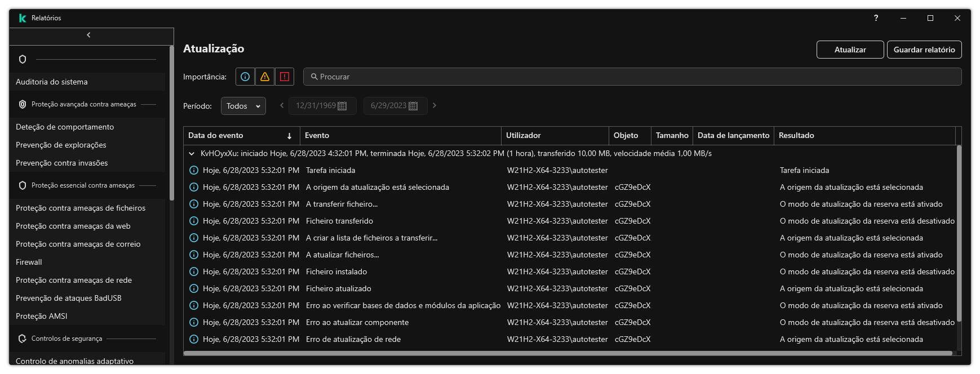
Task: Open Auditoria do sistema report
Action: (52, 82)
